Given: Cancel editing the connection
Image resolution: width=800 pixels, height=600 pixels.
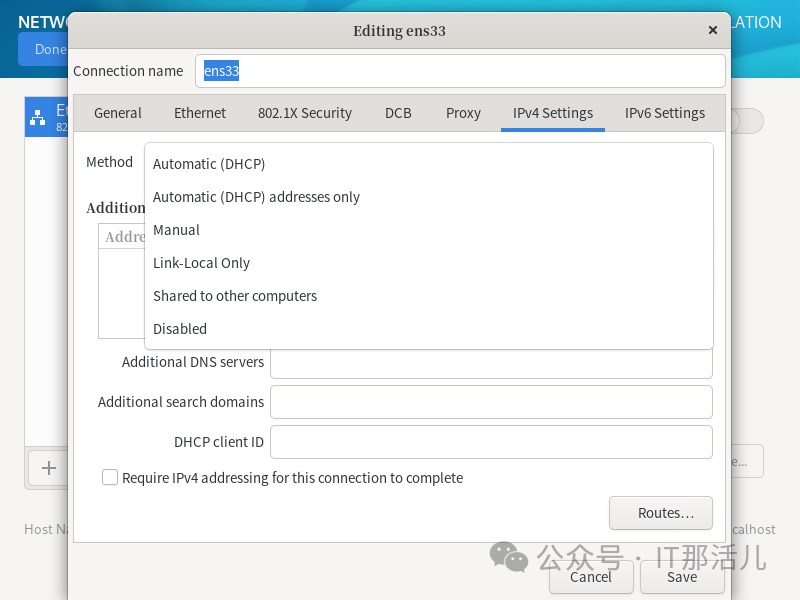Looking at the screenshot, I should (590, 577).
